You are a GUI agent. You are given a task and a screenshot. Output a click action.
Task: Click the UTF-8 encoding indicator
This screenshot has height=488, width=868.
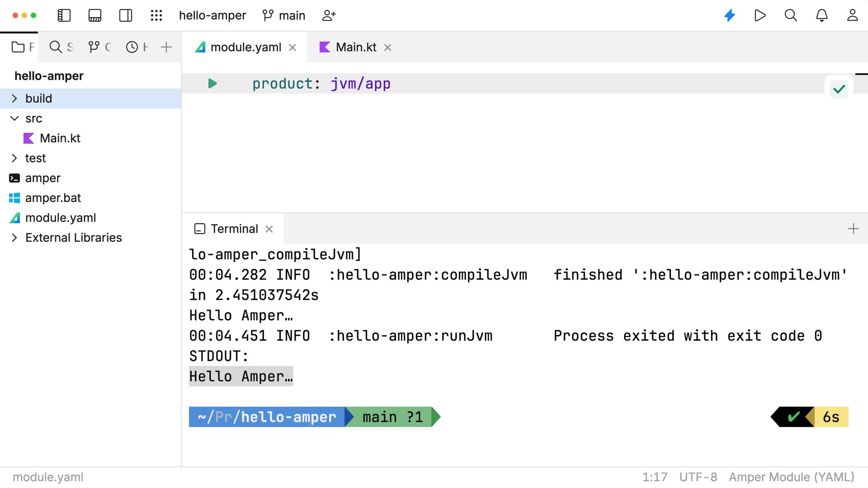pyautogui.click(x=698, y=477)
